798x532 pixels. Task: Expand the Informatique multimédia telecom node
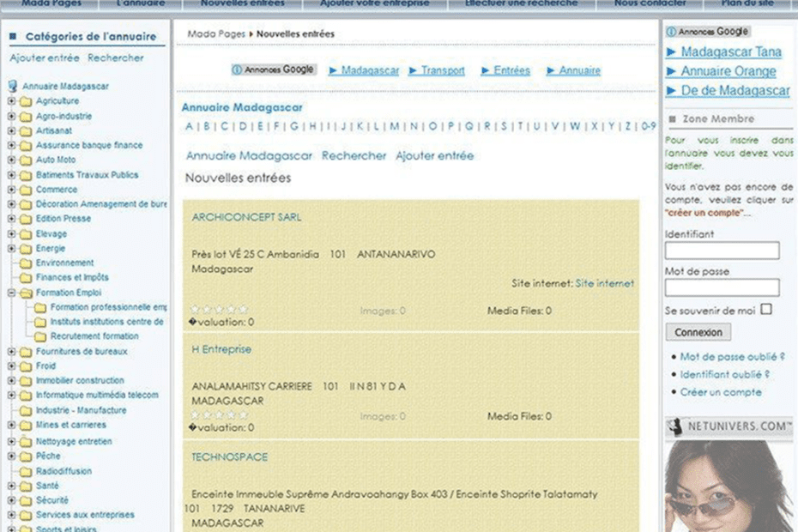click(x=12, y=396)
